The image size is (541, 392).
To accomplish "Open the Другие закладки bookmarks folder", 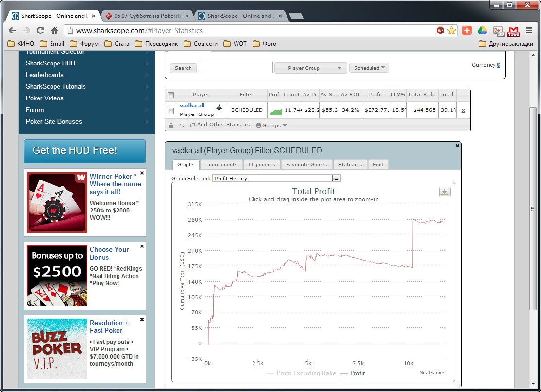I will click(x=506, y=44).
